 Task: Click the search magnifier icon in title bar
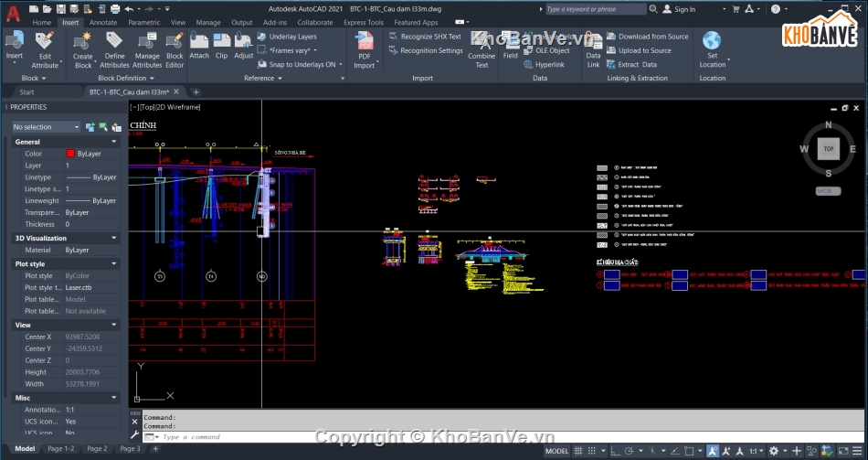click(x=653, y=9)
